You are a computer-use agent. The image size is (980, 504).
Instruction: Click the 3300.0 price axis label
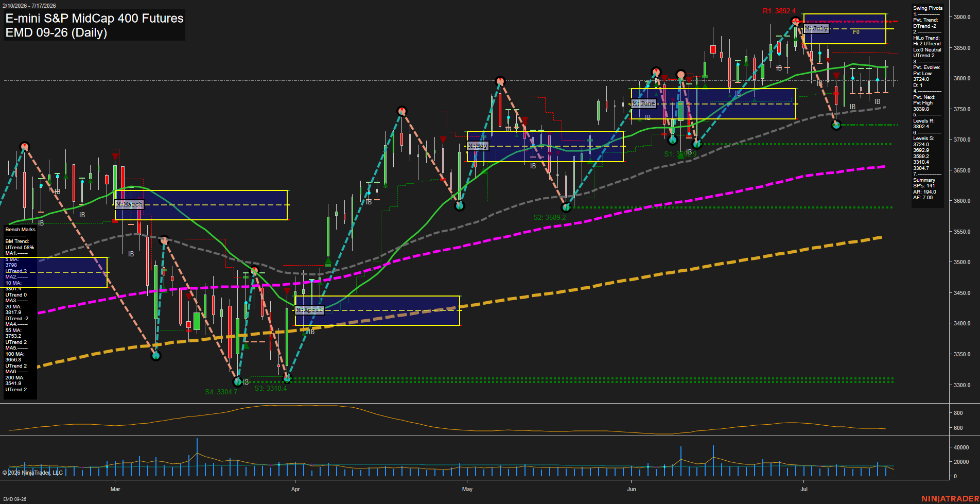click(962, 385)
